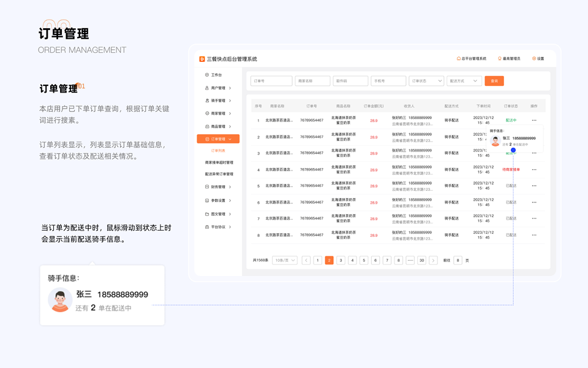Click the 28.9 amount in row 6
Viewport: 588px width, 368px height.
[374, 203]
